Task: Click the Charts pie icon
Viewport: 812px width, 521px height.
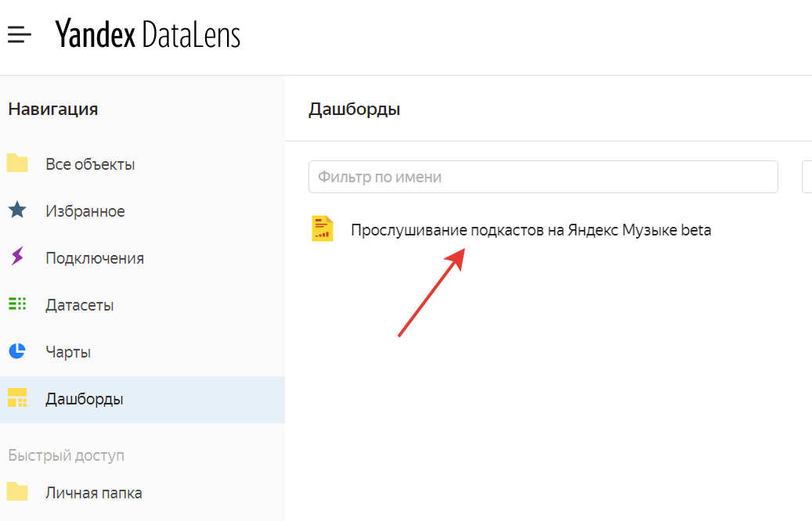Action: 17,350
